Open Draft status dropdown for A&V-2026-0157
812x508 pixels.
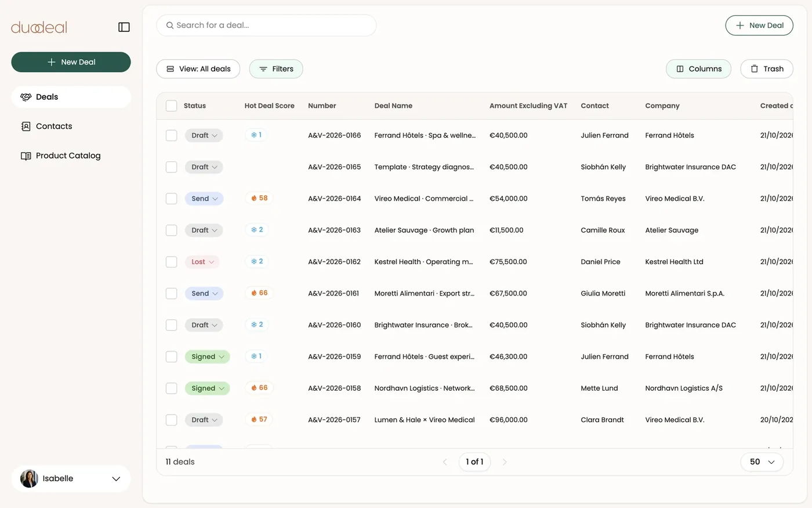pyautogui.click(x=204, y=420)
